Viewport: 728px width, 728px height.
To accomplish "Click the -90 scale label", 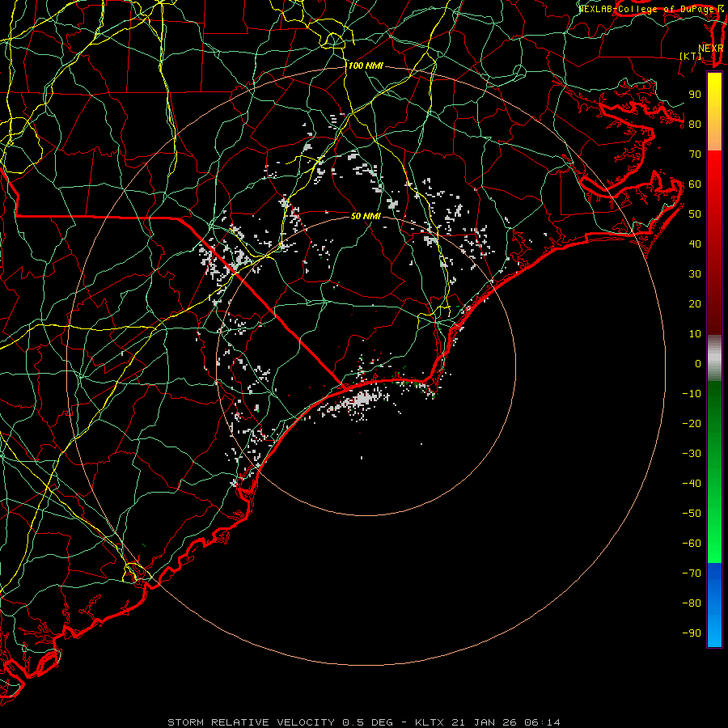I will click(x=692, y=633).
